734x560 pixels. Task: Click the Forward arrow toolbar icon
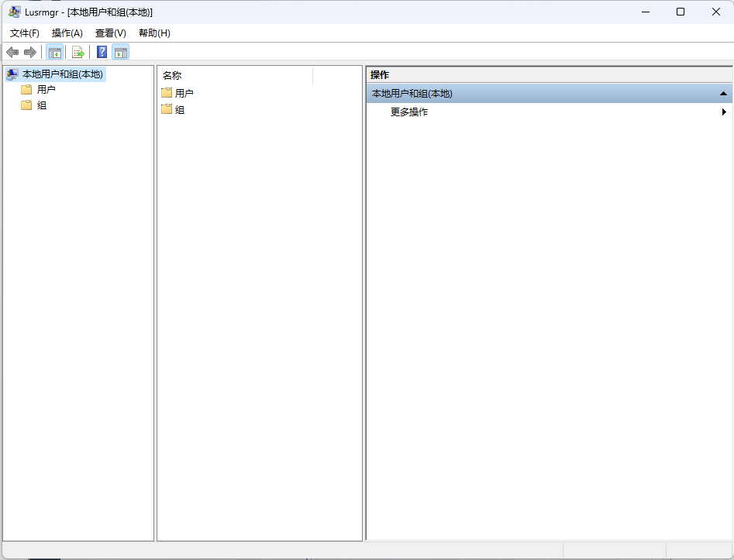click(x=30, y=52)
